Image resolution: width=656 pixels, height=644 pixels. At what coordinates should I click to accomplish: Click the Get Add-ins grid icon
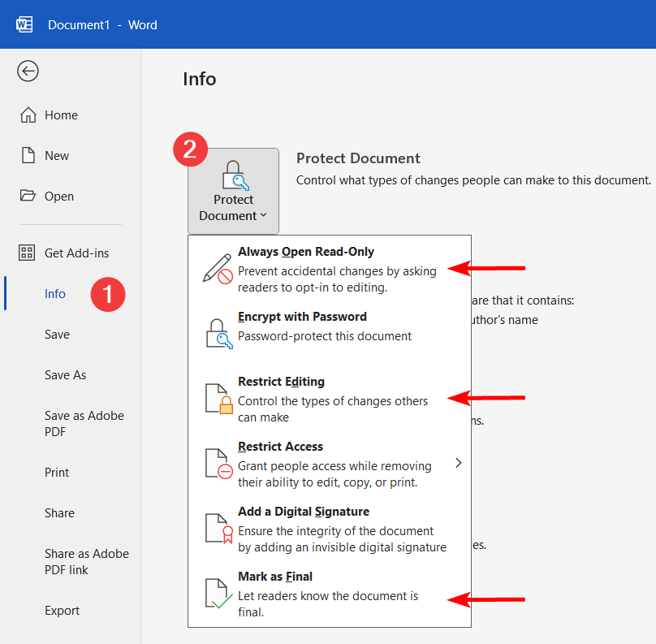click(28, 253)
